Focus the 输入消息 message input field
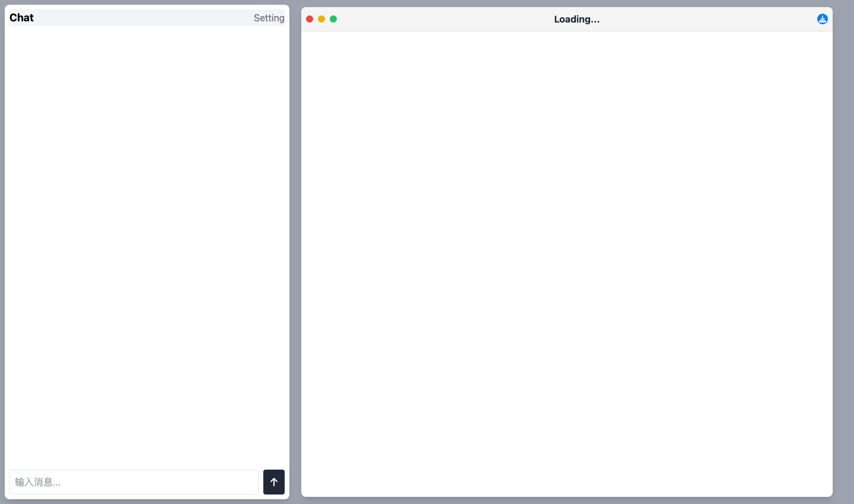The width and height of the screenshot is (854, 504). click(x=134, y=482)
